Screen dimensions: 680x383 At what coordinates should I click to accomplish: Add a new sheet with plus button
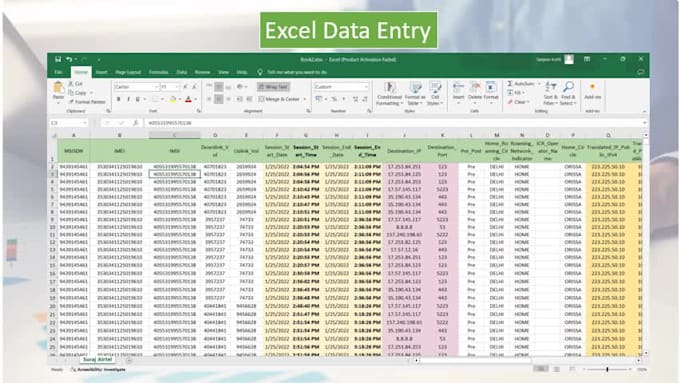pos(129,360)
